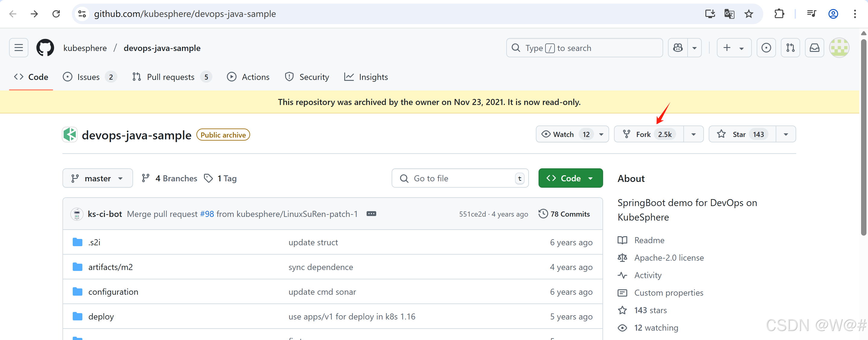Open the browser extensions puzzle icon
This screenshot has height=340, width=868.
[x=779, y=14]
